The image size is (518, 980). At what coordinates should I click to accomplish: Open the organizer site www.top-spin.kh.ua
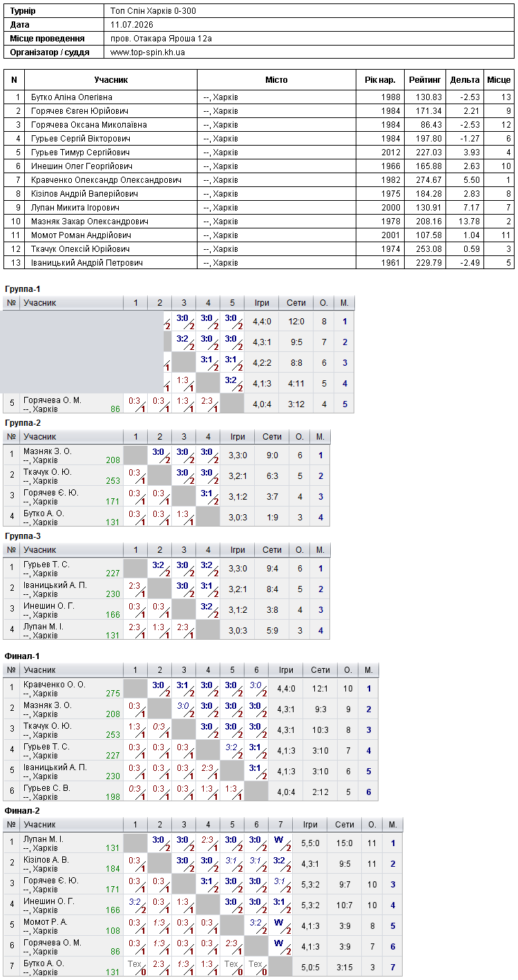coord(148,52)
